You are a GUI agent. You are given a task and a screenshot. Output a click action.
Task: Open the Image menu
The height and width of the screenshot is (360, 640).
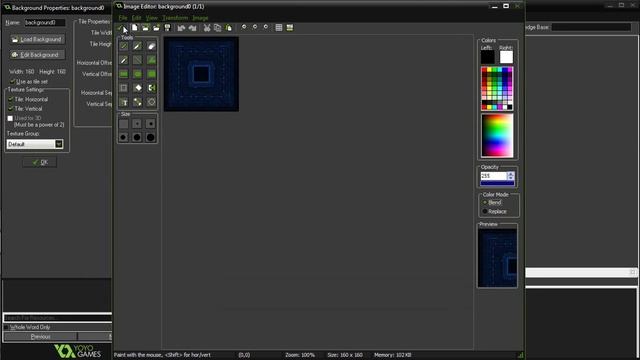[200, 18]
